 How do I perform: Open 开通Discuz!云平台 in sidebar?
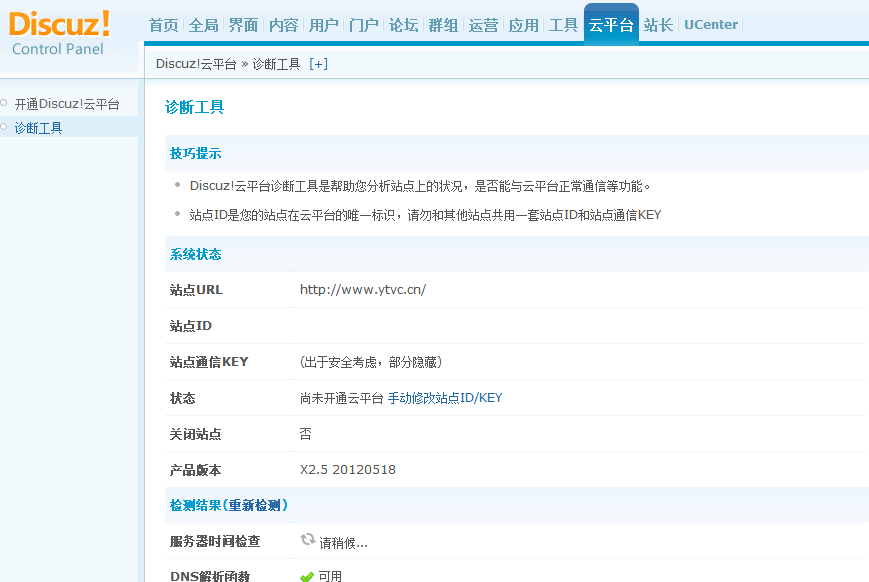tap(67, 104)
